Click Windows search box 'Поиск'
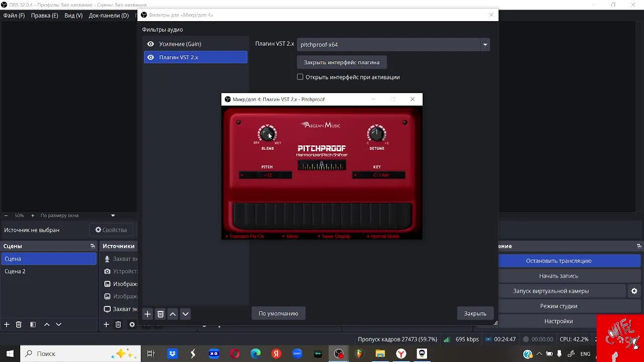Screen dimensions: 644x362 point(80,354)
